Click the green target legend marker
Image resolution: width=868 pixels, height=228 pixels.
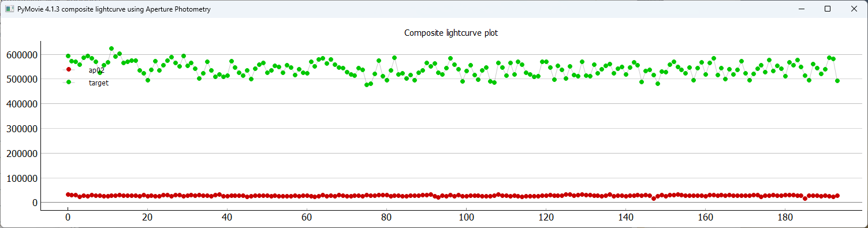69,83
